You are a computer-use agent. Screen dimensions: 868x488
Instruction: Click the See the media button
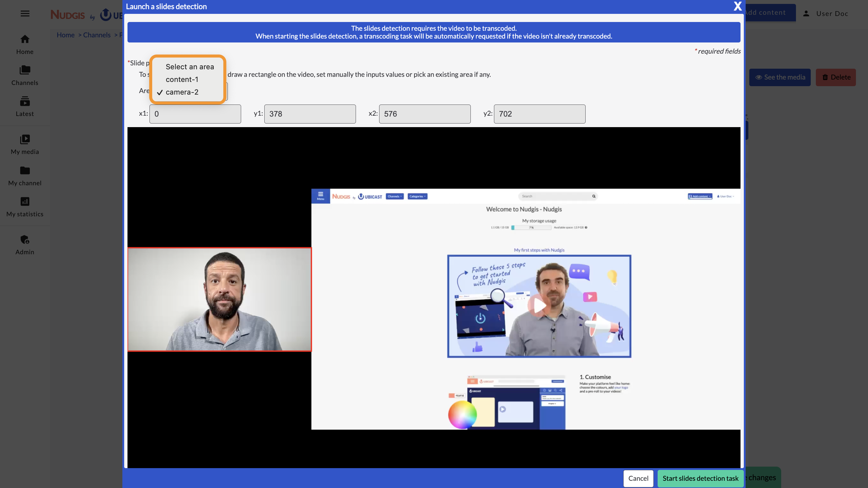tap(780, 77)
